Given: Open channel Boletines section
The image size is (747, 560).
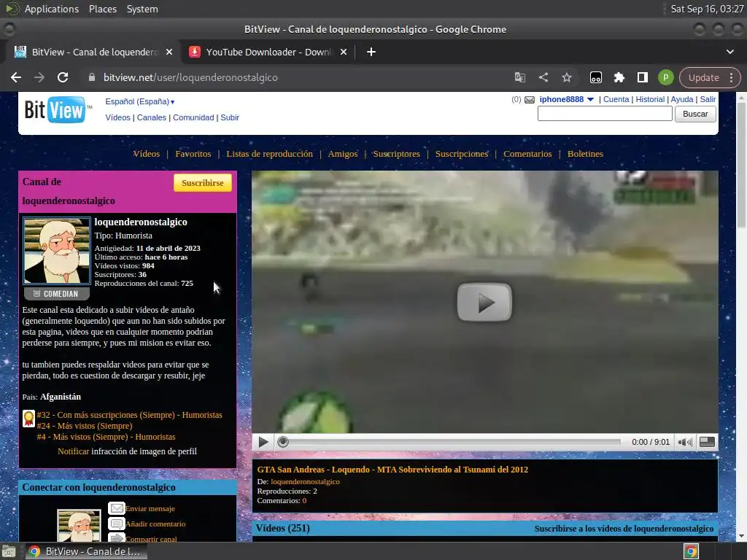Looking at the screenshot, I should [585, 154].
